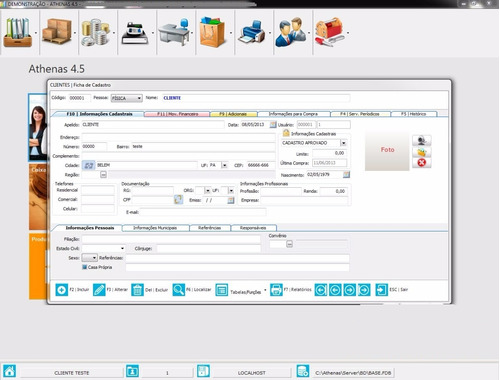The height and width of the screenshot is (380, 500).
Task: Open the Pessoa FÍSICA dropdown
Action: (x=127, y=98)
